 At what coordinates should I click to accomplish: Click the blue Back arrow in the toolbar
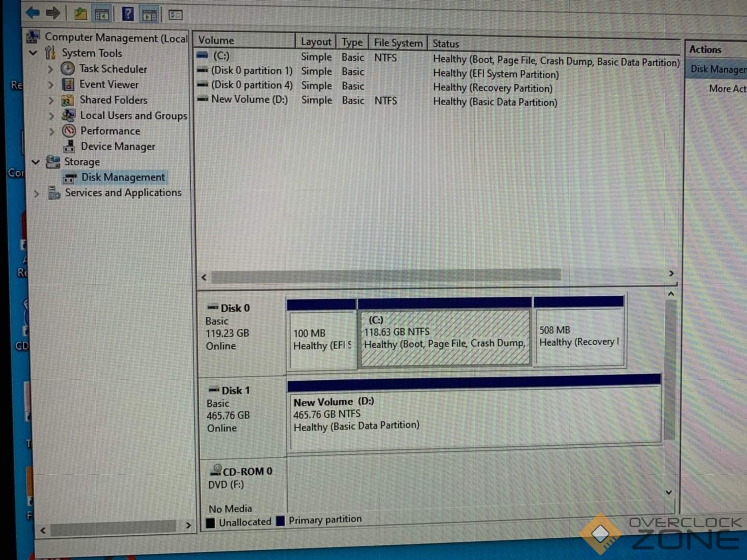click(33, 12)
